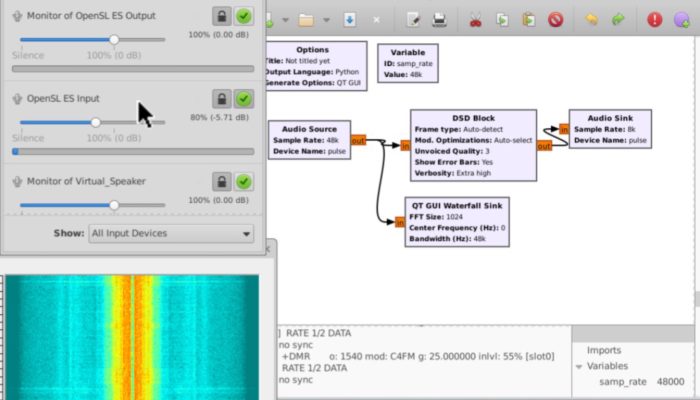700x400 pixels.
Task: Select the QT GUI Waterfall Sink block
Action: (457, 222)
